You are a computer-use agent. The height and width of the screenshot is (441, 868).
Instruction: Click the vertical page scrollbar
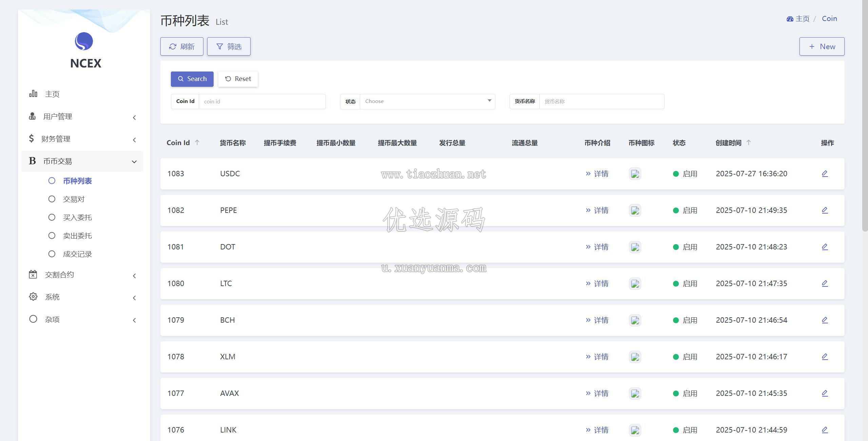tap(865, 115)
